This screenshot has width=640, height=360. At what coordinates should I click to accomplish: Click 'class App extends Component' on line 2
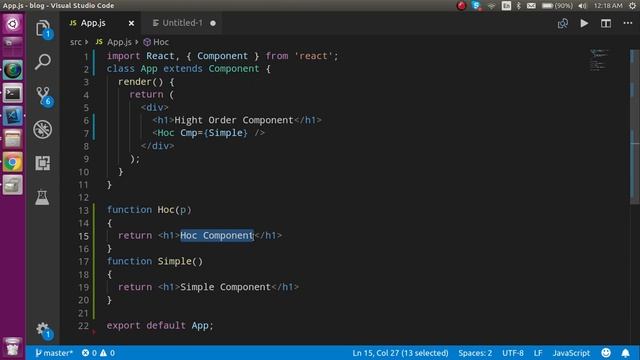pyautogui.click(x=183, y=69)
